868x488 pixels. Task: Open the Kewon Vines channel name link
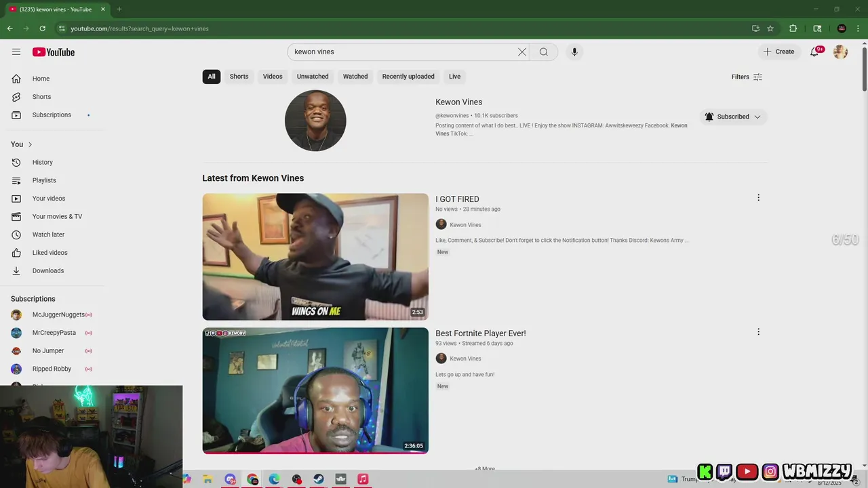pyautogui.click(x=458, y=102)
